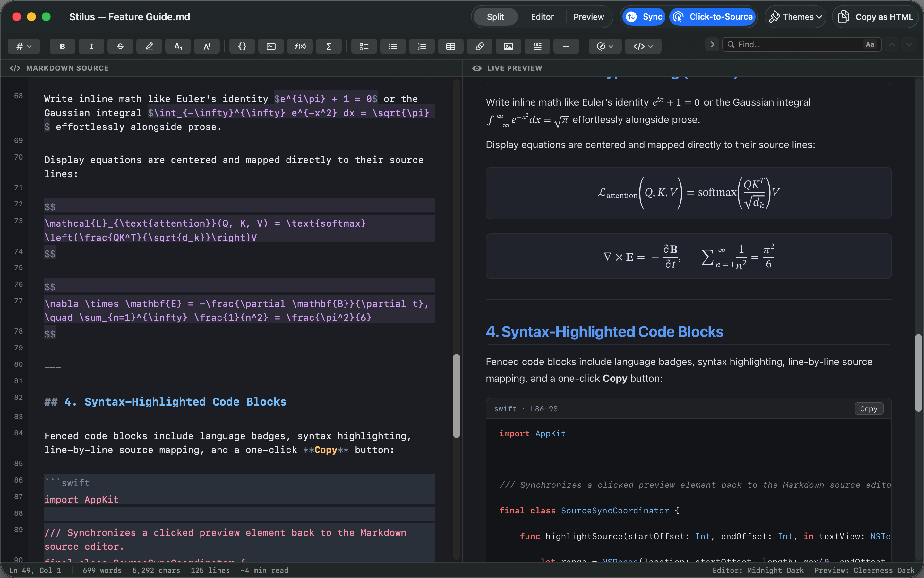Insert subscript text

(x=178, y=46)
